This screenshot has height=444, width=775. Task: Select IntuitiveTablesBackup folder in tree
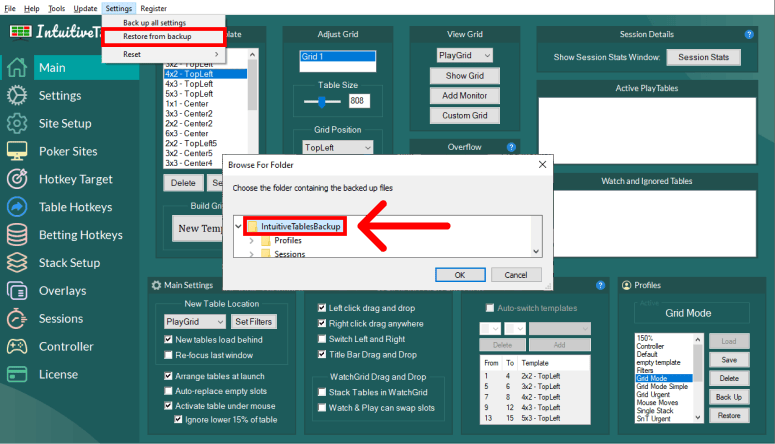click(301, 226)
